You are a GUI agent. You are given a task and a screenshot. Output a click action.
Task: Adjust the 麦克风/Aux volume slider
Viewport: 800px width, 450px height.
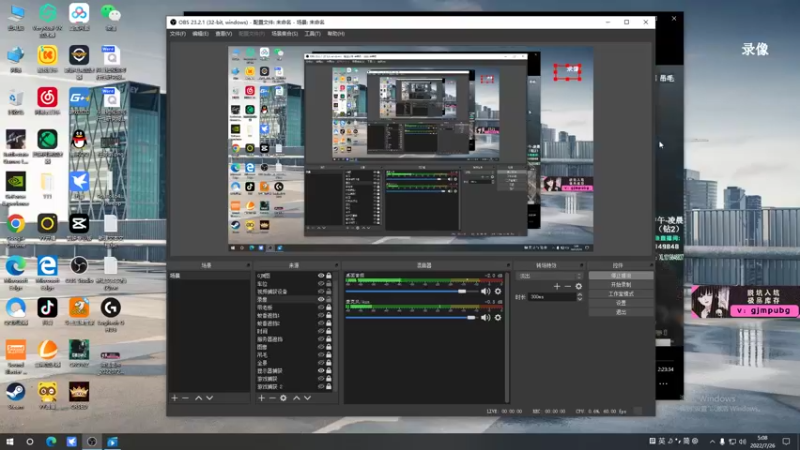pos(412,317)
